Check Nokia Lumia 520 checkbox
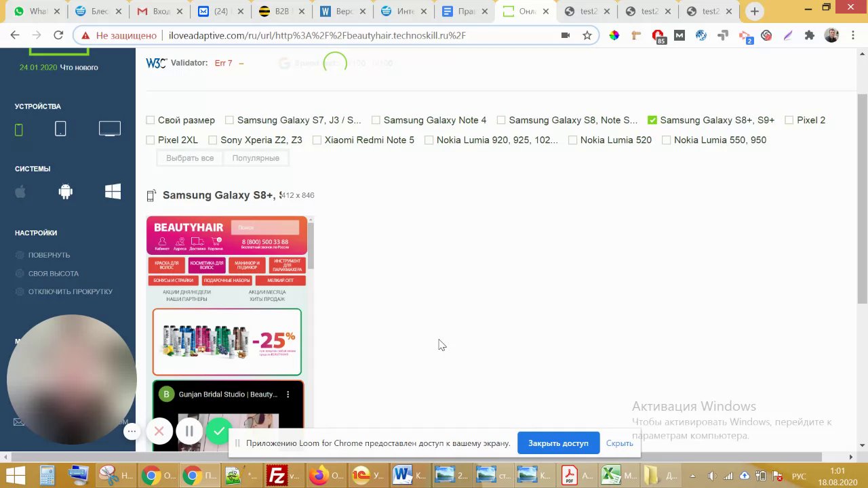 pyautogui.click(x=573, y=140)
